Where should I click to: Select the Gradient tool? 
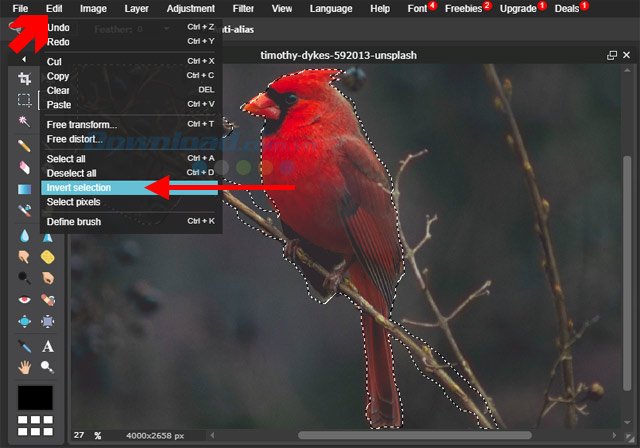[x=24, y=189]
